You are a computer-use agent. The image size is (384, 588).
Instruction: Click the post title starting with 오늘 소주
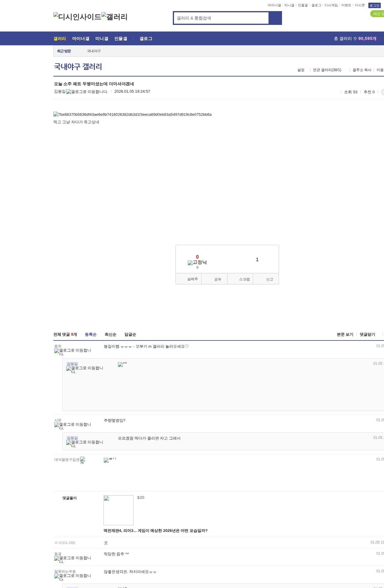click(94, 84)
